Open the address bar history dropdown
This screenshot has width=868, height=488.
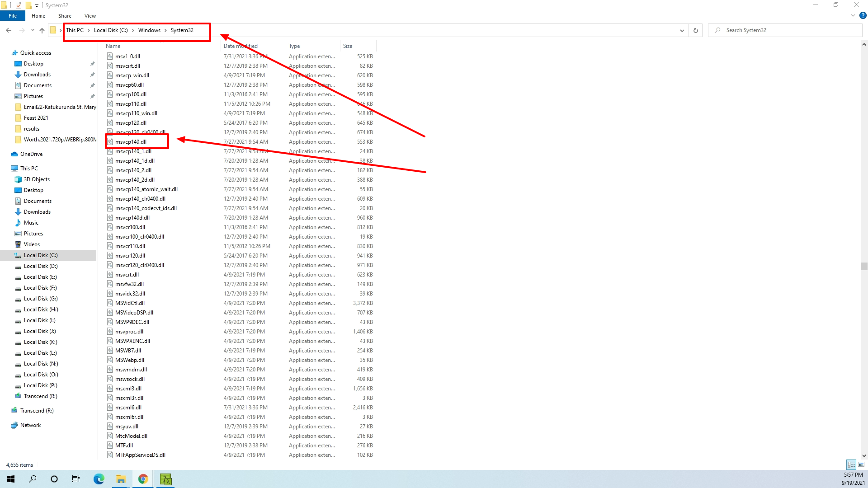pyautogui.click(x=682, y=30)
